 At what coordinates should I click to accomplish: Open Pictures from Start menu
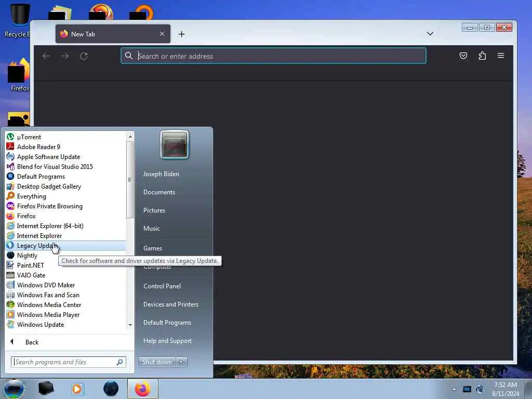pos(154,210)
